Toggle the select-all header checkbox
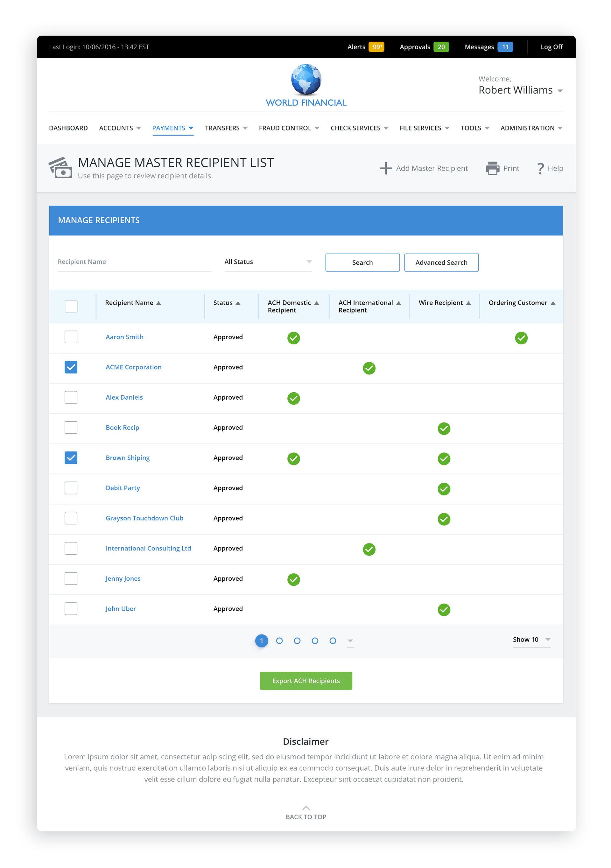This screenshot has height=868, width=611. [71, 306]
